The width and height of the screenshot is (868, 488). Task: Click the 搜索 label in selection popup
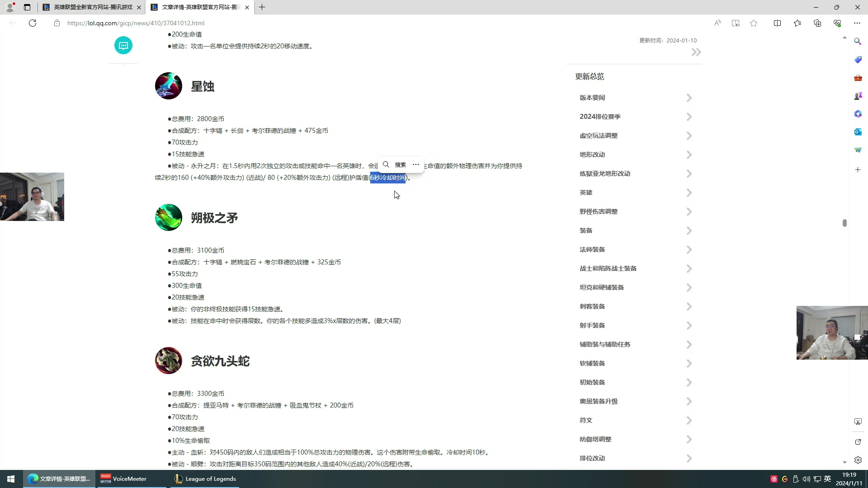tap(401, 164)
